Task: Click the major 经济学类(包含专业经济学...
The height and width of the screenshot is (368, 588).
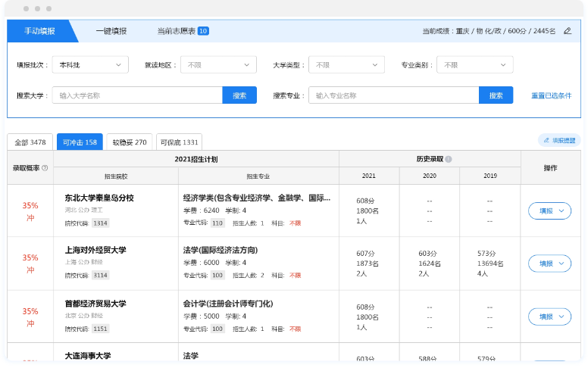Action: coord(257,198)
